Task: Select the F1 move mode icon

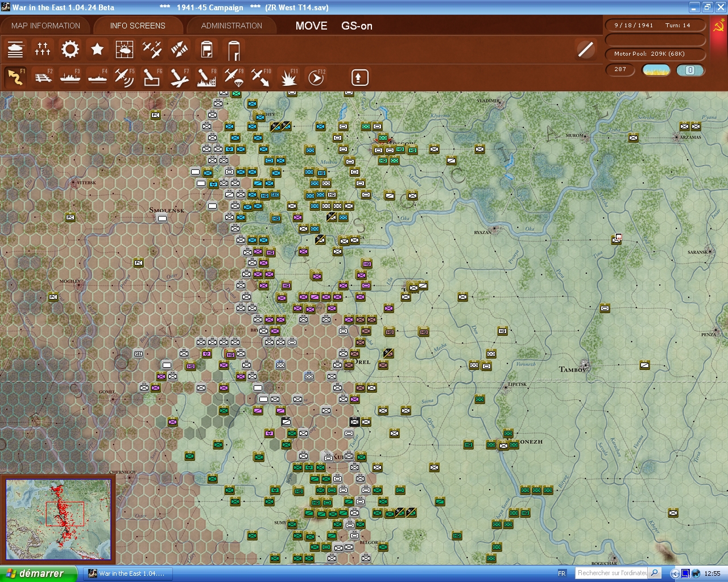Action: point(15,77)
